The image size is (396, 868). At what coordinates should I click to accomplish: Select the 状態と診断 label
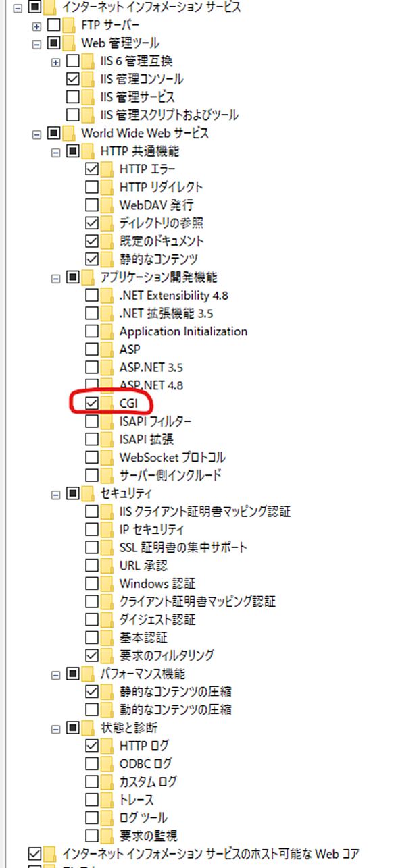tap(129, 728)
